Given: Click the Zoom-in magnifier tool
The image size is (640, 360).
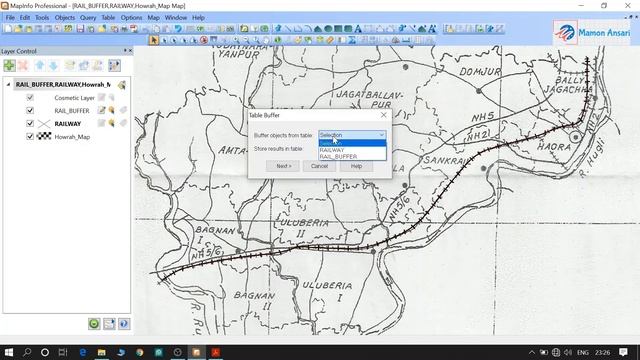Looking at the screenshot, I should point(236,40).
